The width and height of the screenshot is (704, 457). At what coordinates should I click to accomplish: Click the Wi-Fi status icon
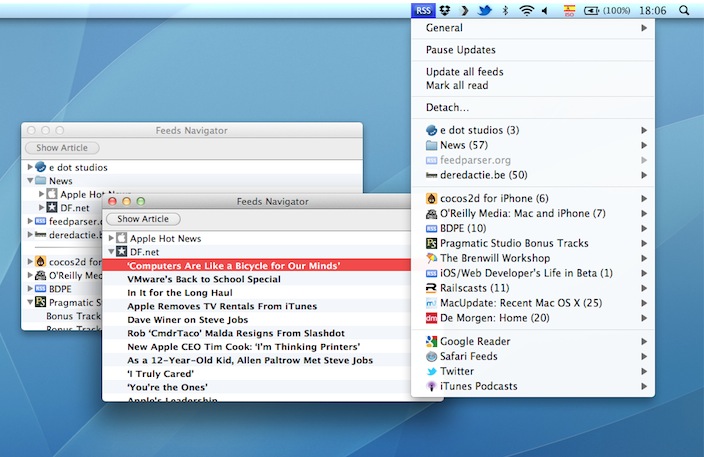[x=526, y=10]
